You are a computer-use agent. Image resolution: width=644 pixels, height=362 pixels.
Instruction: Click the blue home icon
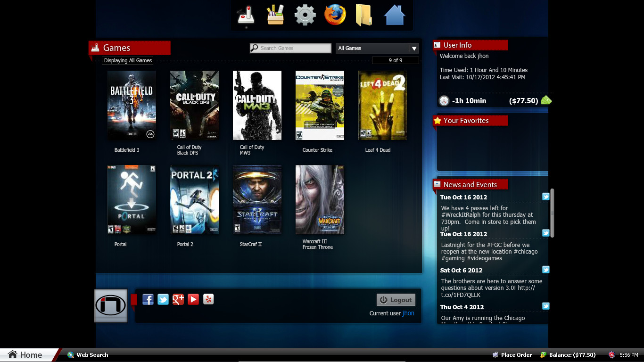[395, 15]
